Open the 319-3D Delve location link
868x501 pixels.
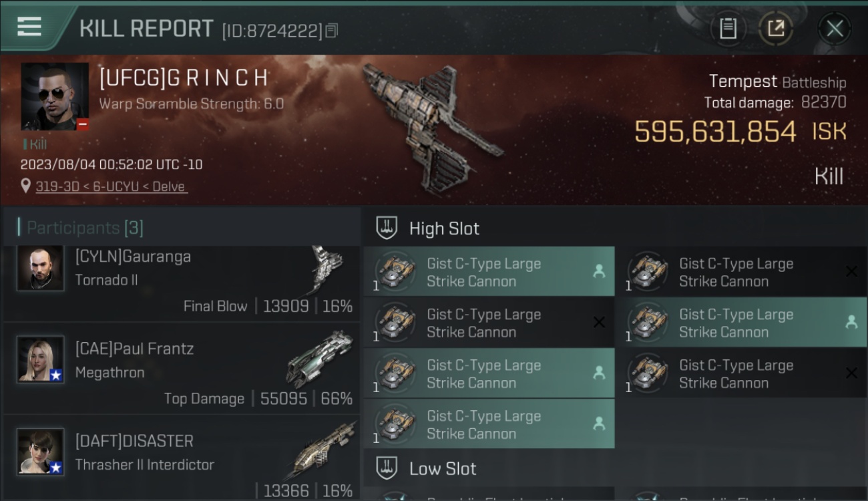pyautogui.click(x=112, y=186)
